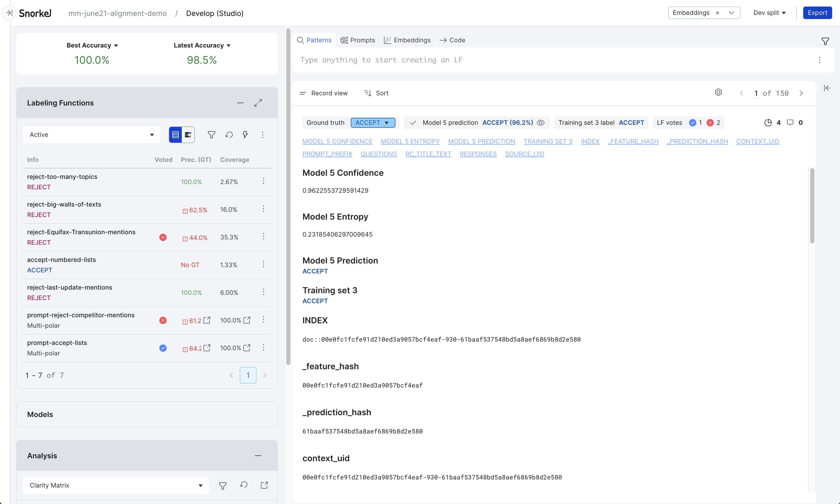This screenshot has height=504, width=840.
Task: Collapse the right data panel arrow icon
Action: click(x=827, y=88)
